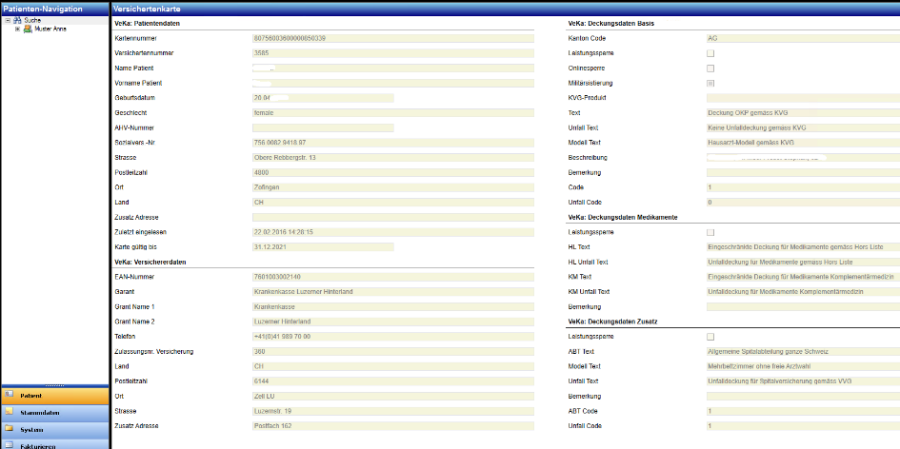
Task: Toggle Leistungssperre checkbox under Deckungsdaten Zusatz
Action: [x=711, y=336]
